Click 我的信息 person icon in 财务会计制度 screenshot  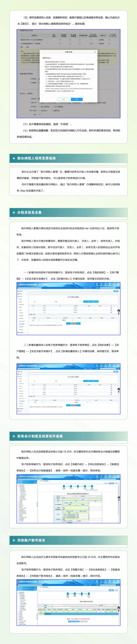pos(97,476)
